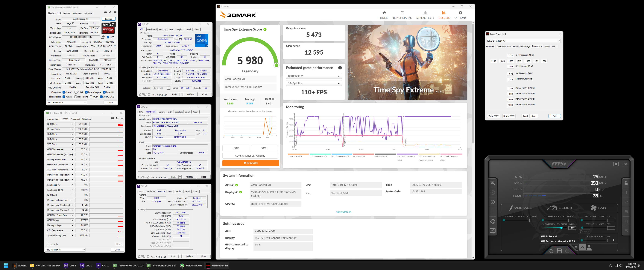Image resolution: width=644 pixels, height=270 pixels.
Task: Click the screenshot camera icon in top GPU-Z
Action: point(105,13)
